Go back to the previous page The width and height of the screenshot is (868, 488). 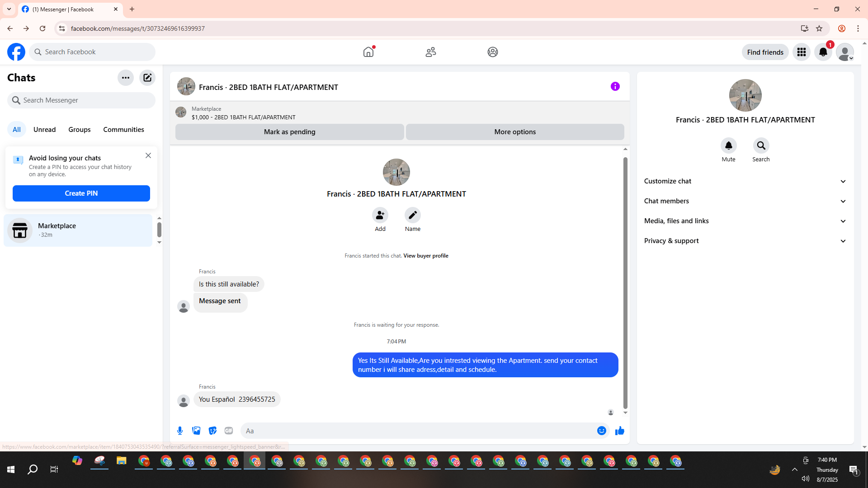tap(10, 28)
